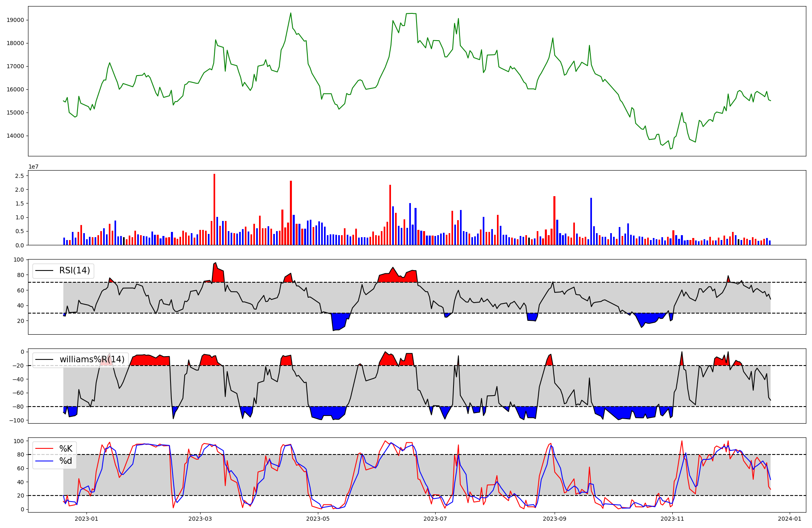Click the -100 tick on Williams %R axis
The width and height of the screenshot is (812, 528).
tap(17, 420)
